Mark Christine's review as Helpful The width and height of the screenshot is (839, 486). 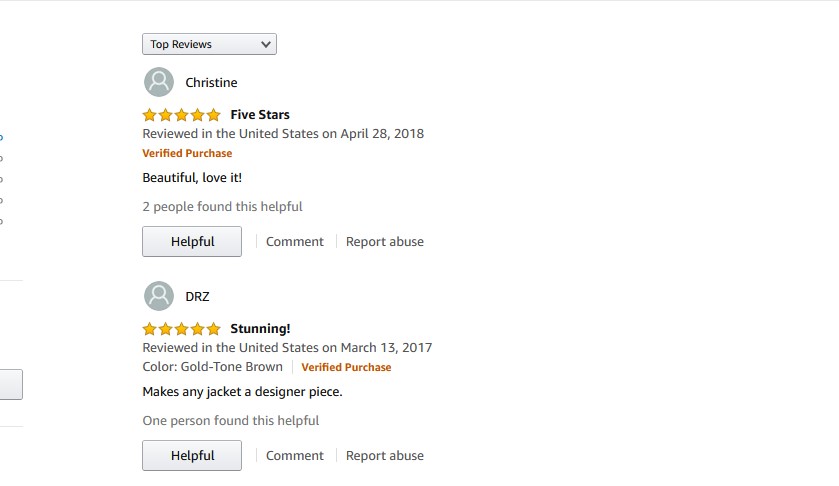click(192, 242)
